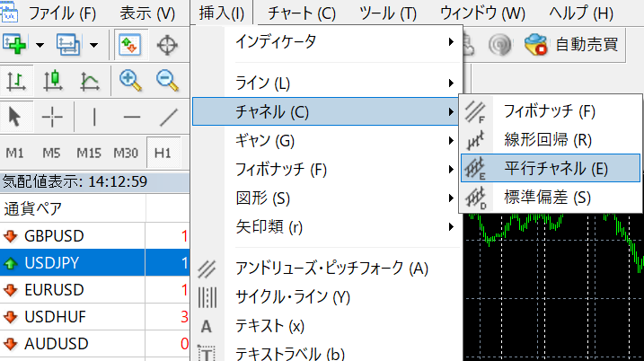The width and height of the screenshot is (644, 361).
Task: Click the 通貨ペア column header
Action: [73, 208]
